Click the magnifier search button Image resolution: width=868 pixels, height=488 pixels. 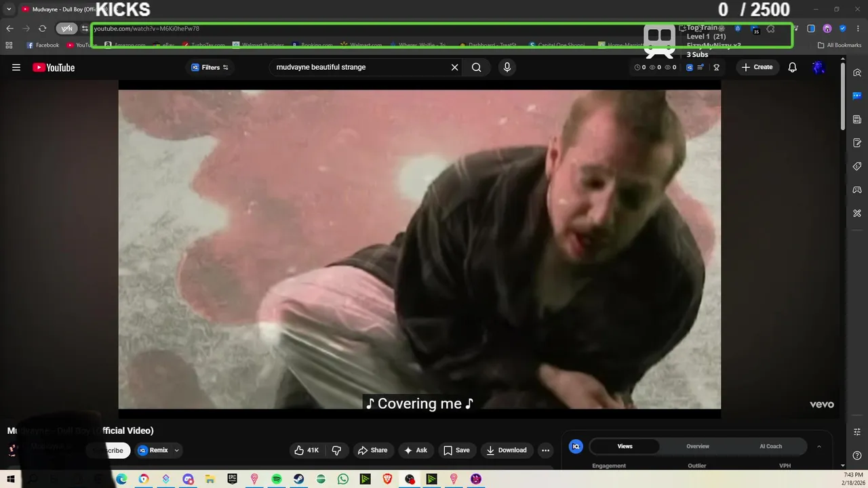(x=477, y=67)
